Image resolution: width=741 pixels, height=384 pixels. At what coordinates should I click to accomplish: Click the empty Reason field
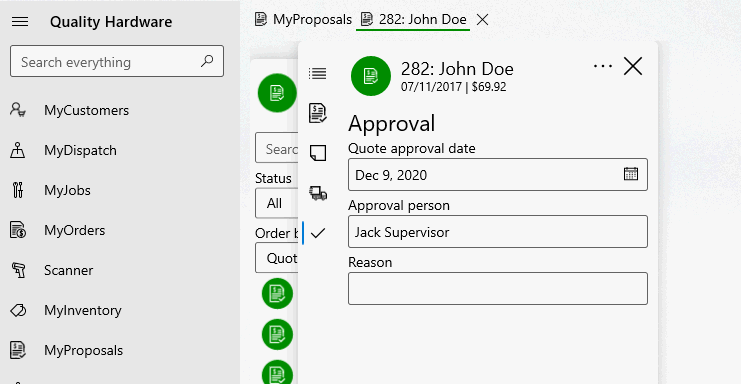point(498,289)
